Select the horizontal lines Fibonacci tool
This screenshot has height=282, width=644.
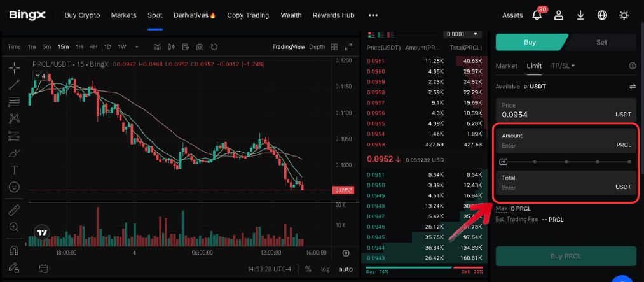coord(15,102)
